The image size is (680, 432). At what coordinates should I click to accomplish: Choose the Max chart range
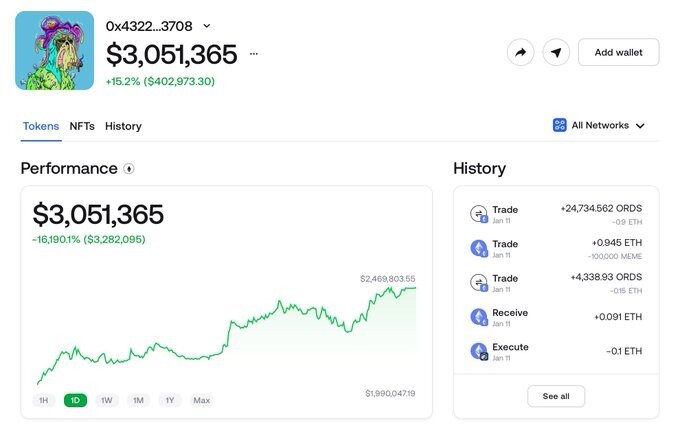tap(202, 400)
